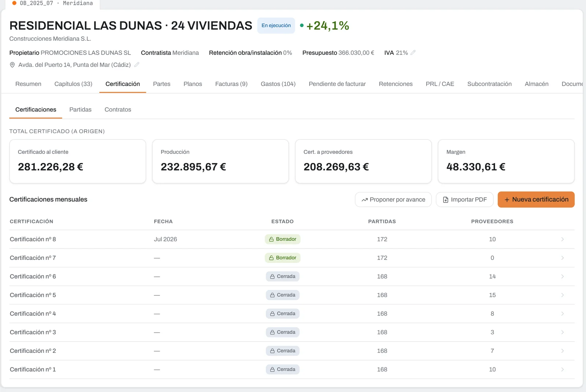Switch to the Contratos sub-tab
Image resolution: width=586 pixels, height=392 pixels.
click(118, 109)
